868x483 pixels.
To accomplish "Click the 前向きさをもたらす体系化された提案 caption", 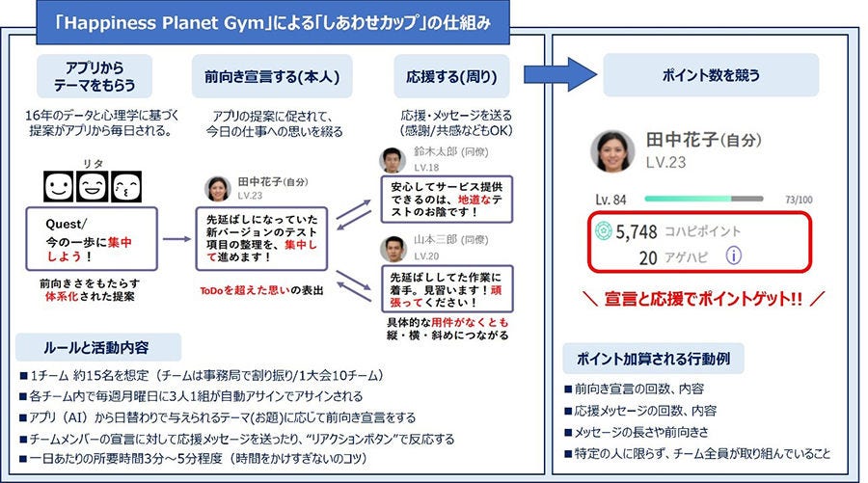I will 90,290.
